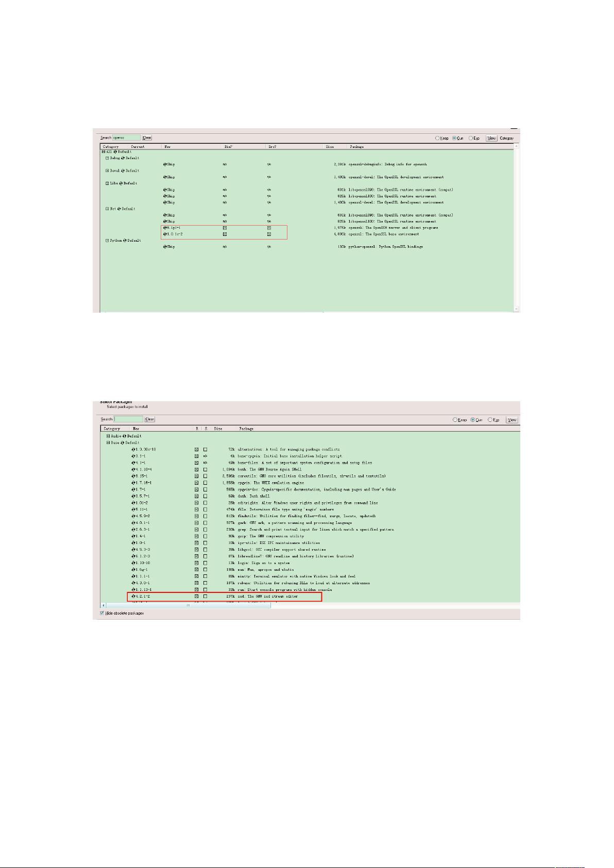Click the Src? column header
Viewport: 614px width, 868px height.
(x=272, y=147)
